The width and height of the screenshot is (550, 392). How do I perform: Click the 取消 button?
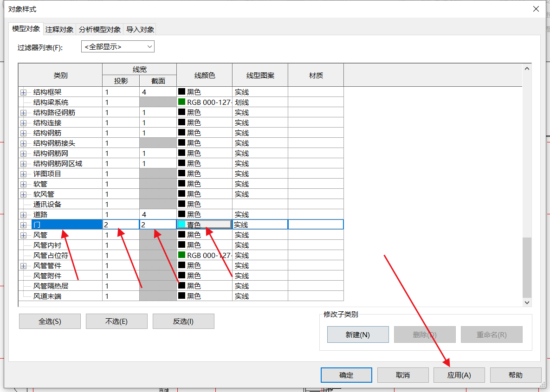403,375
